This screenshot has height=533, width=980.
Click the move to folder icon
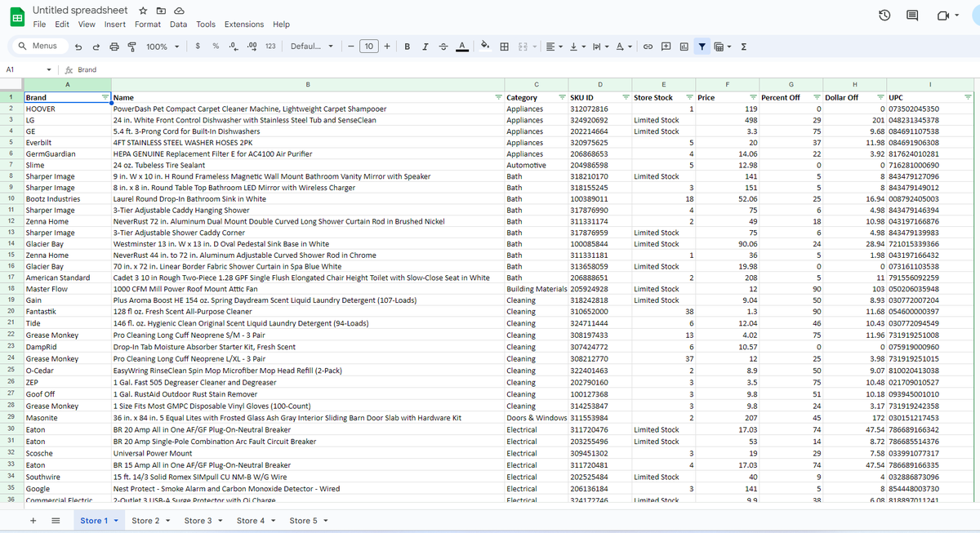161,11
